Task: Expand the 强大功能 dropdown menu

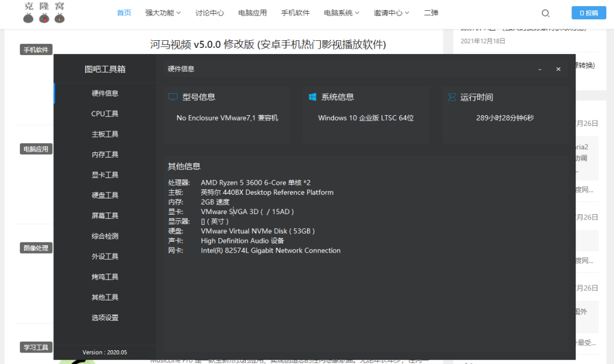Action: [x=163, y=13]
